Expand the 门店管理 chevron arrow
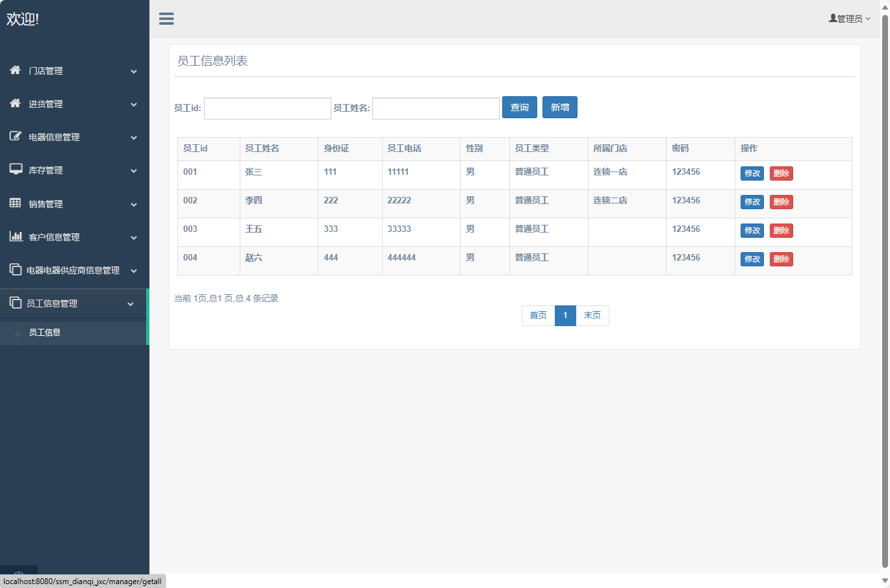This screenshot has height=588, width=890. (x=134, y=71)
